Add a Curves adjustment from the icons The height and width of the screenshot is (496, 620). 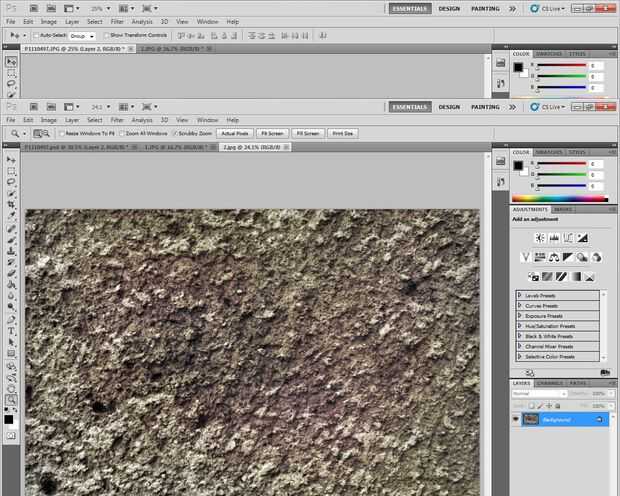coord(567,238)
